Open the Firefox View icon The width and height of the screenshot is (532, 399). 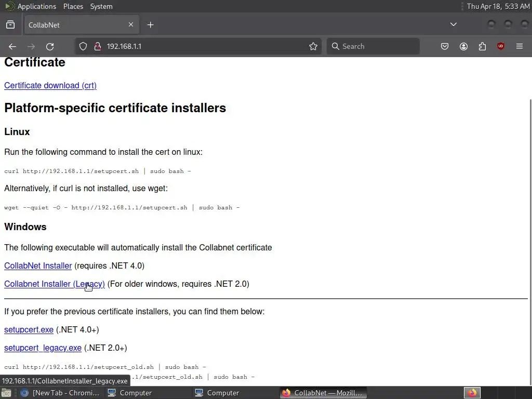(x=10, y=25)
